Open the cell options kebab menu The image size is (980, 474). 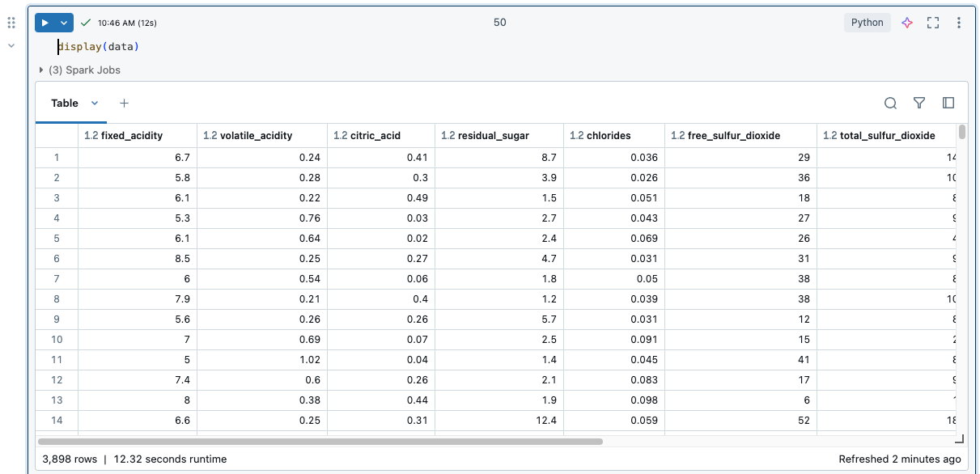coord(958,23)
